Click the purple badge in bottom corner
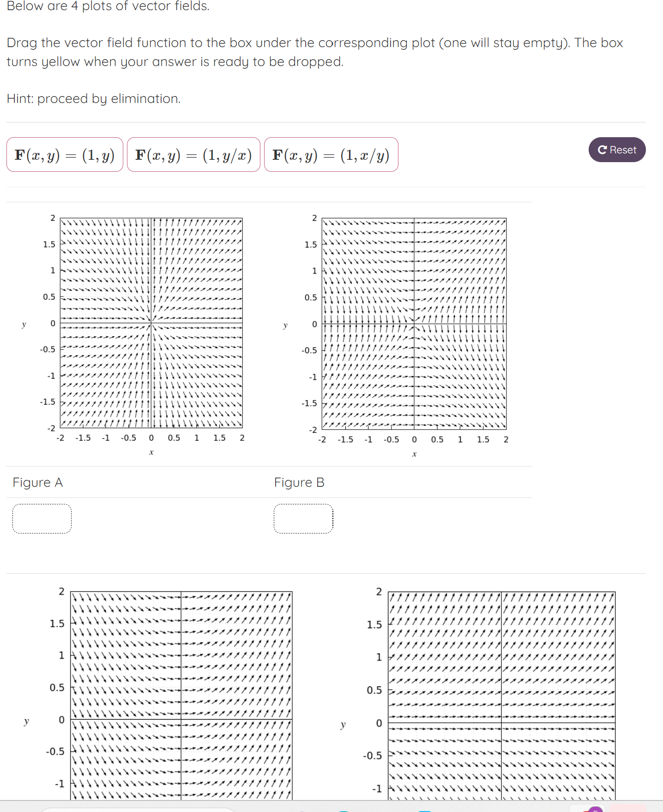The height and width of the screenshot is (812, 663). tap(596, 809)
